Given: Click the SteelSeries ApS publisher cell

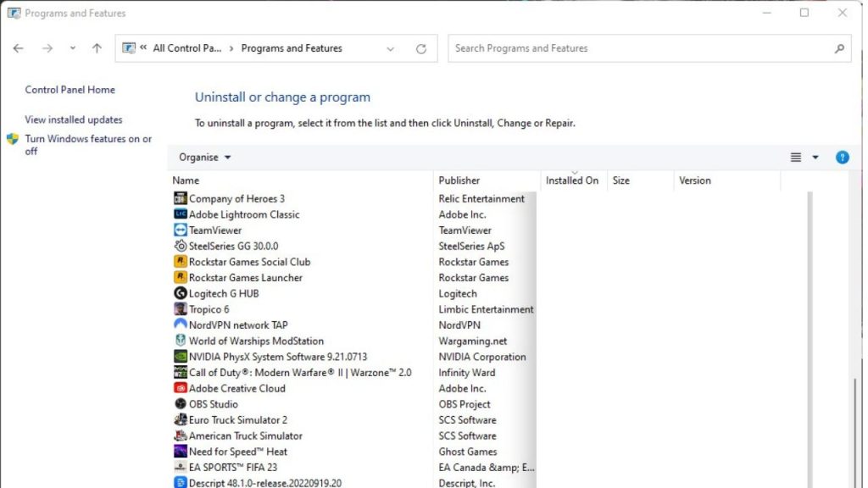Looking at the screenshot, I should (471, 246).
